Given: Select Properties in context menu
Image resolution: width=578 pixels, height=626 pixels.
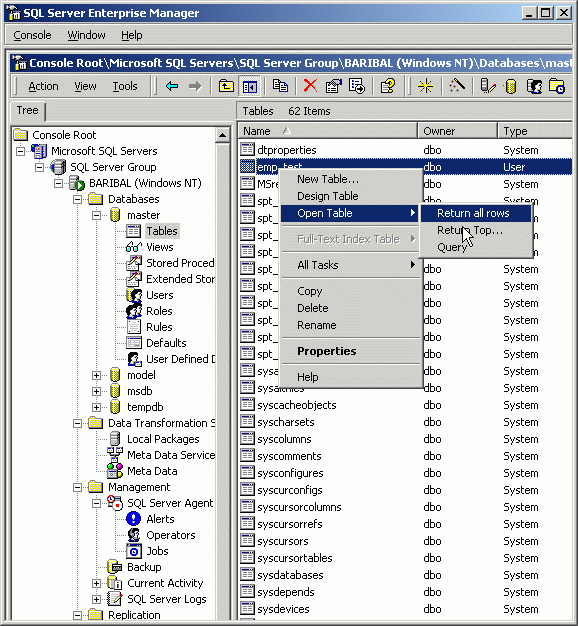Looking at the screenshot, I should pos(351,351).
